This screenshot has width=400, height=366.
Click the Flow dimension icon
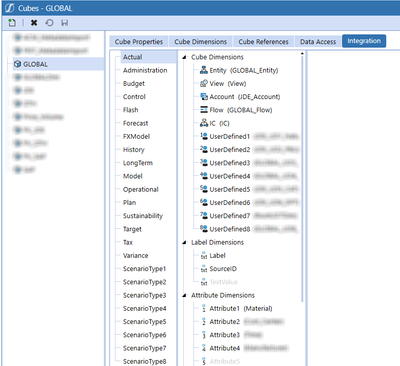(204, 110)
